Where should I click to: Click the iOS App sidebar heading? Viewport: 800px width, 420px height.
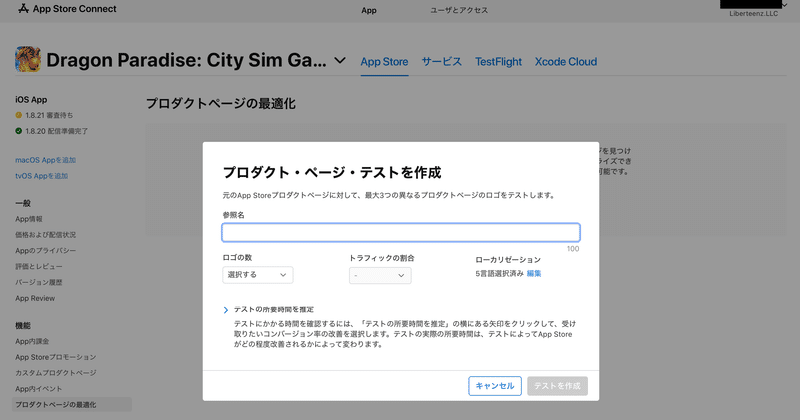(31, 100)
